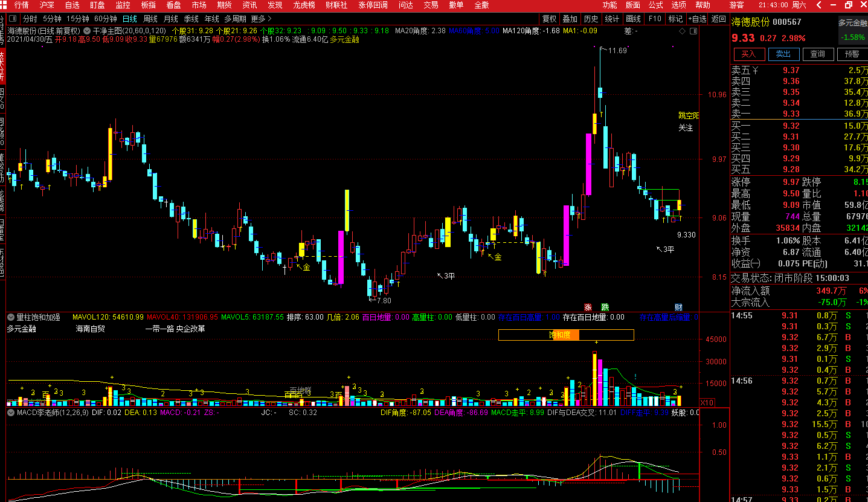Open the 选项 menu
868x502 pixels.
click(x=679, y=5)
